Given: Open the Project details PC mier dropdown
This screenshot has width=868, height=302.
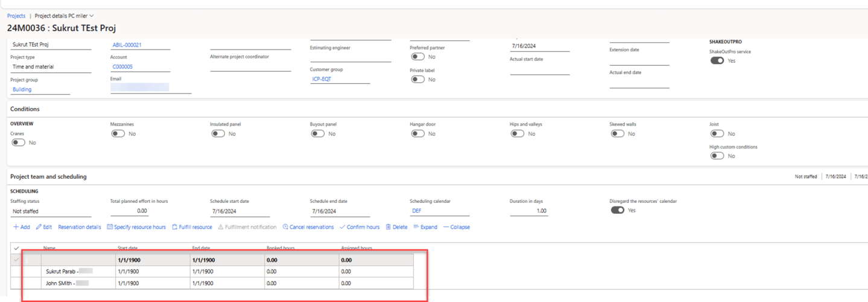Looking at the screenshot, I should pos(64,16).
